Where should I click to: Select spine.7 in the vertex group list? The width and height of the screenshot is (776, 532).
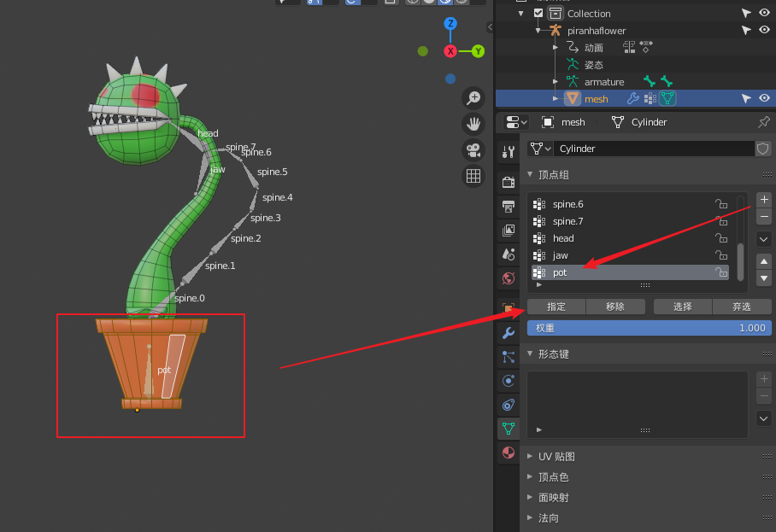[x=630, y=221]
